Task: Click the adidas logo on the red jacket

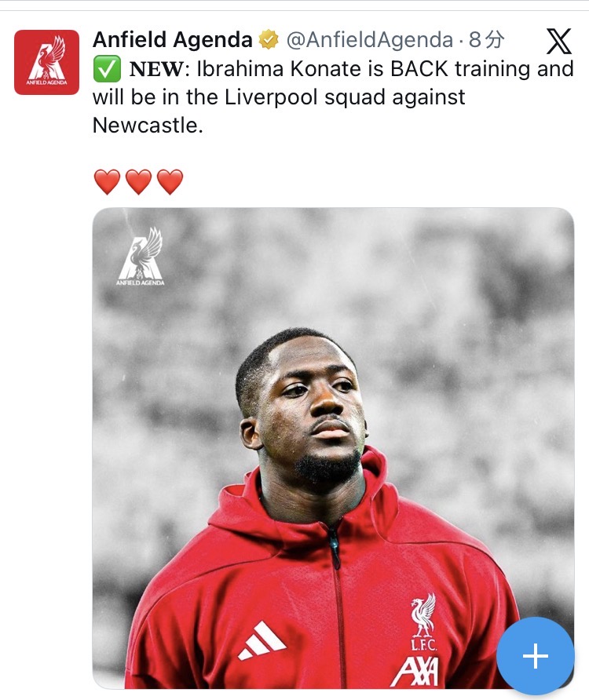Action: tap(262, 640)
